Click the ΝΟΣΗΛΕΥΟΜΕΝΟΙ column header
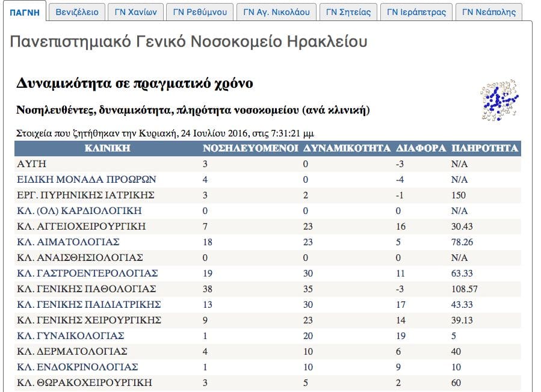541x392 pixels. coord(250,148)
